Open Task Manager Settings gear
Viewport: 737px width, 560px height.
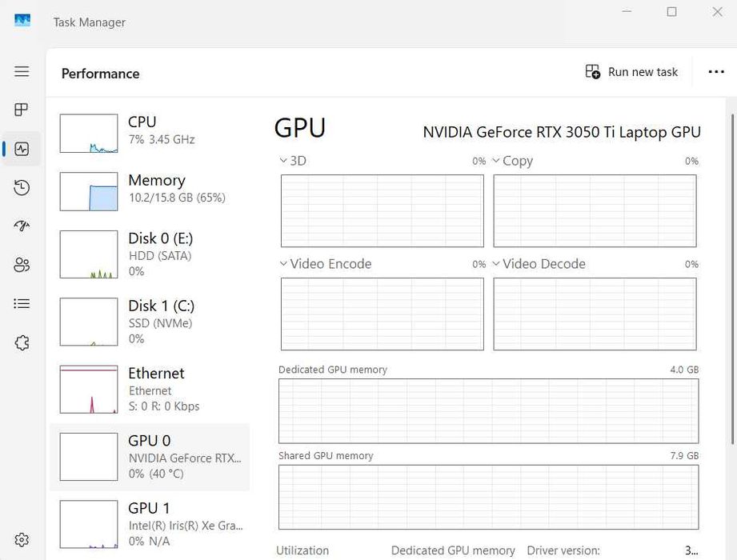pos(22,540)
